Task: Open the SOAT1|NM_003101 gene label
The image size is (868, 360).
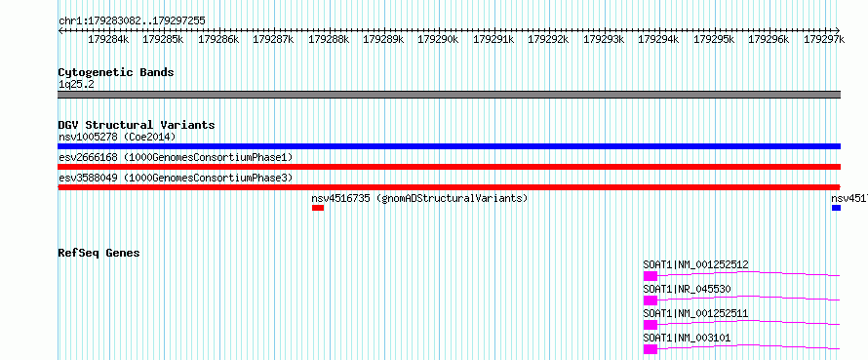Action: pyautogui.click(x=687, y=338)
